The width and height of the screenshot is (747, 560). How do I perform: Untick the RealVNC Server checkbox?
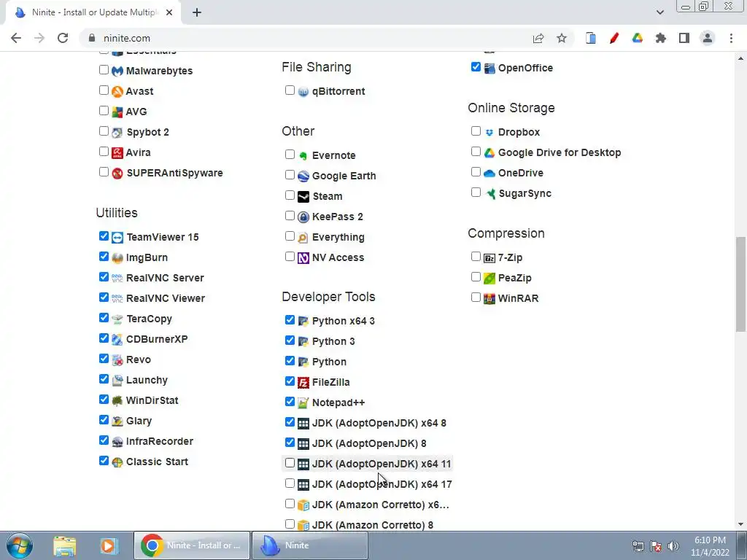click(x=104, y=277)
